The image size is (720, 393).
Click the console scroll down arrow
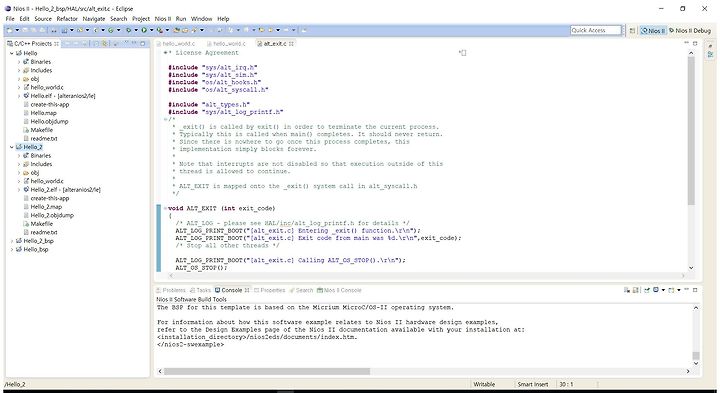(696, 363)
